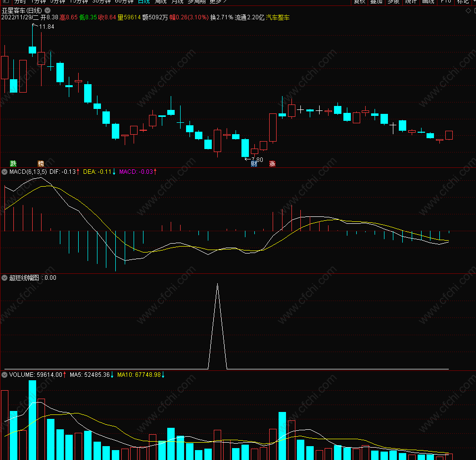Click the VOLUME: 59614.00 label
476x460 pixels.
tap(36, 375)
